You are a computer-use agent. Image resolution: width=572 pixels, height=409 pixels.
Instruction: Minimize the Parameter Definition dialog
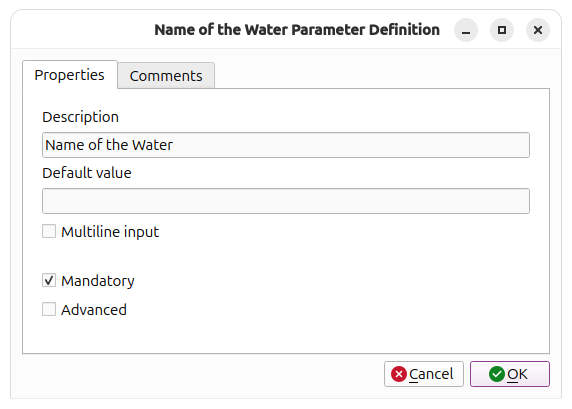click(x=466, y=30)
